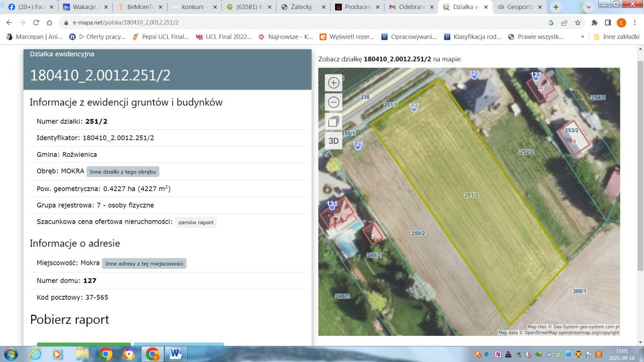644x362 pixels.
Task: Zoom out the map with minus button
Action: click(x=334, y=103)
